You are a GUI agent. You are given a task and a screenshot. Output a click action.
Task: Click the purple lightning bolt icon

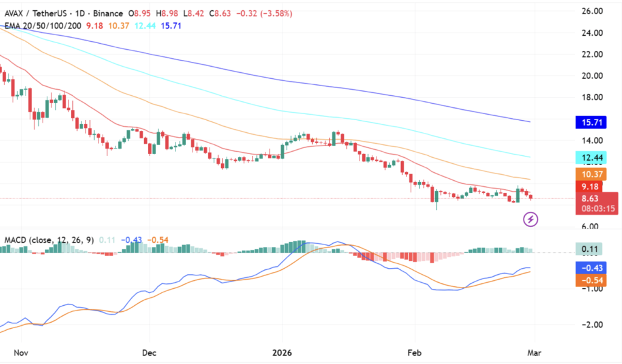point(531,219)
